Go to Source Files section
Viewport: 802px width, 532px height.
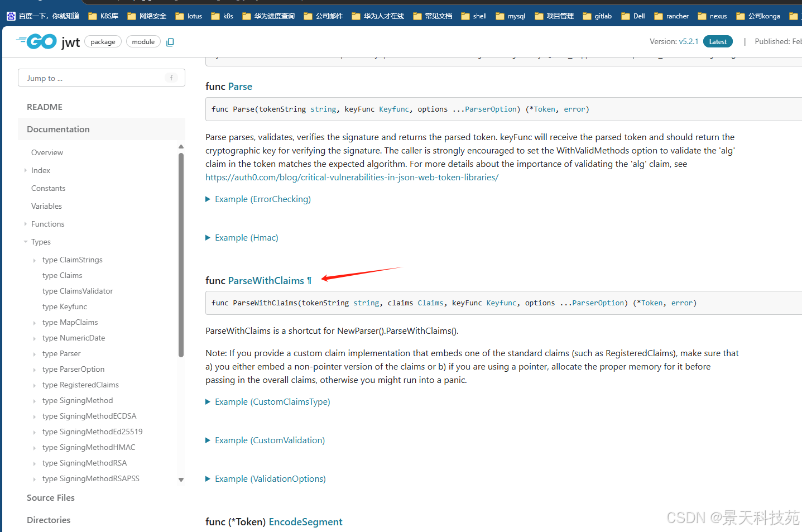tap(51, 497)
